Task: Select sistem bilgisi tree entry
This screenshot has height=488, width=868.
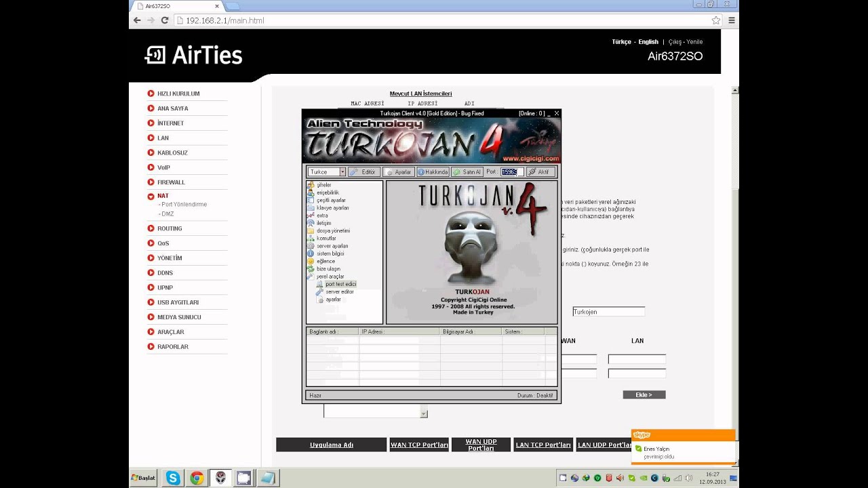Action: tap(330, 253)
